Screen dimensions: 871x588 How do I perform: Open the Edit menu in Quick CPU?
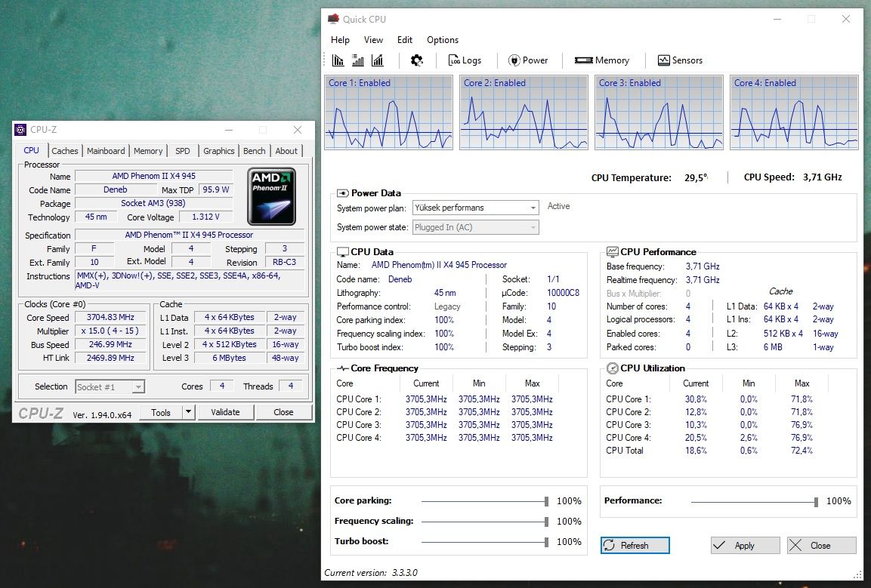pyautogui.click(x=404, y=40)
